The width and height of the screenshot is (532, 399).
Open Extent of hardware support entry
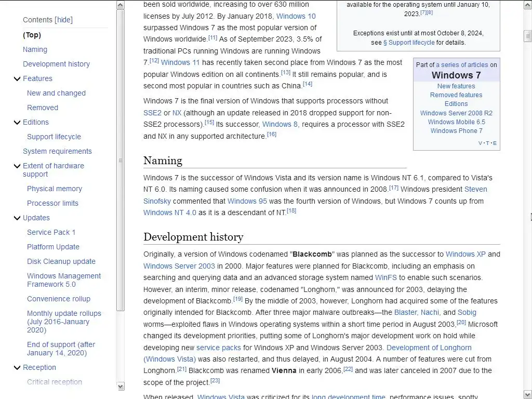coord(54,170)
